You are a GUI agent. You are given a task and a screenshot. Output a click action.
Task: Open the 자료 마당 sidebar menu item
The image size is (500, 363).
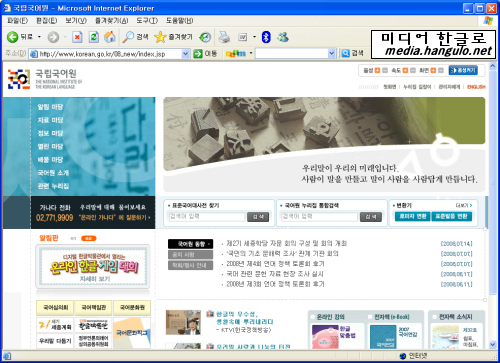click(50, 120)
